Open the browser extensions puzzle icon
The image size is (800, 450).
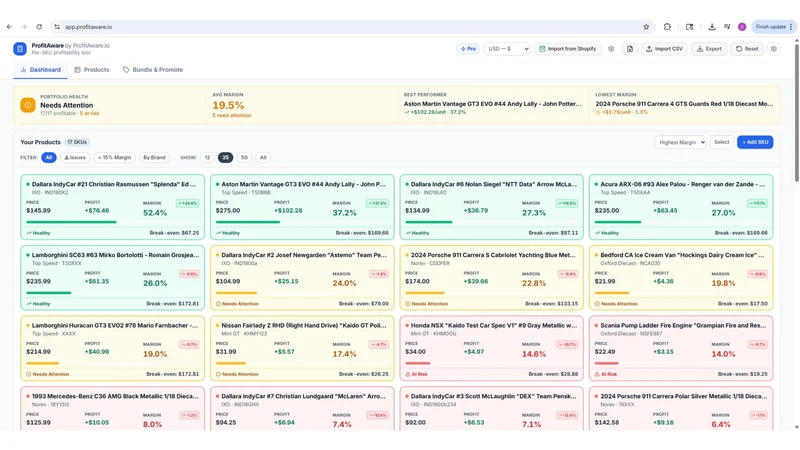click(x=667, y=27)
